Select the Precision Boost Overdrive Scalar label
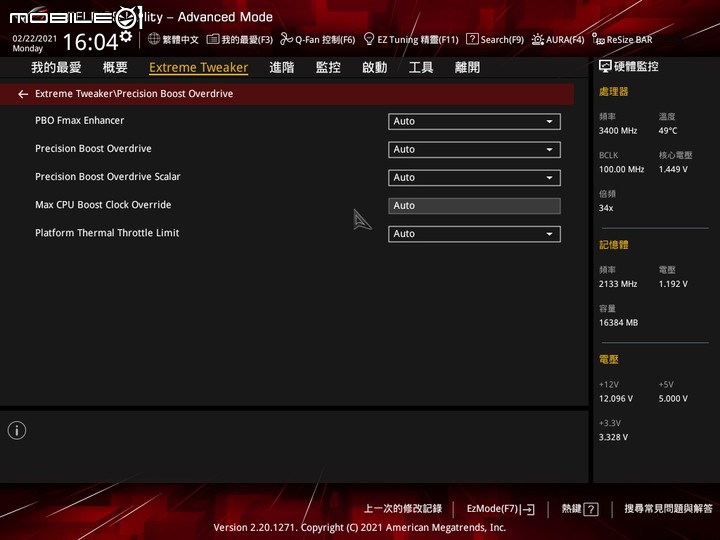Image resolution: width=720 pixels, height=540 pixels. (x=107, y=176)
